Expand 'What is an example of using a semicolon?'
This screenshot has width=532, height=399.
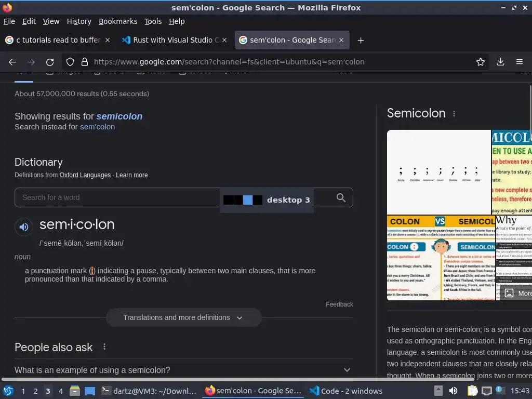[183, 370]
